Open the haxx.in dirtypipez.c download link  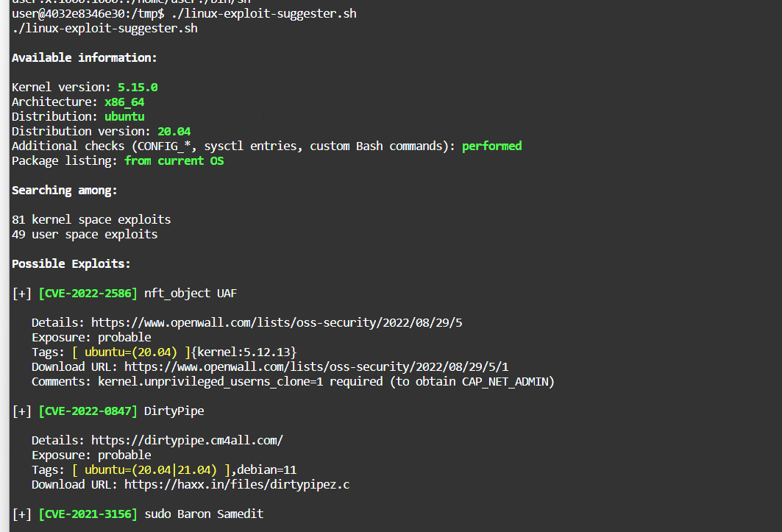(237, 485)
